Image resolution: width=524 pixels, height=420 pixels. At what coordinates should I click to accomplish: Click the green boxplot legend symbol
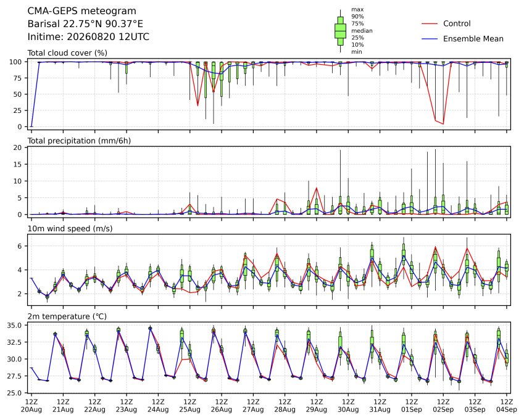tap(340, 31)
